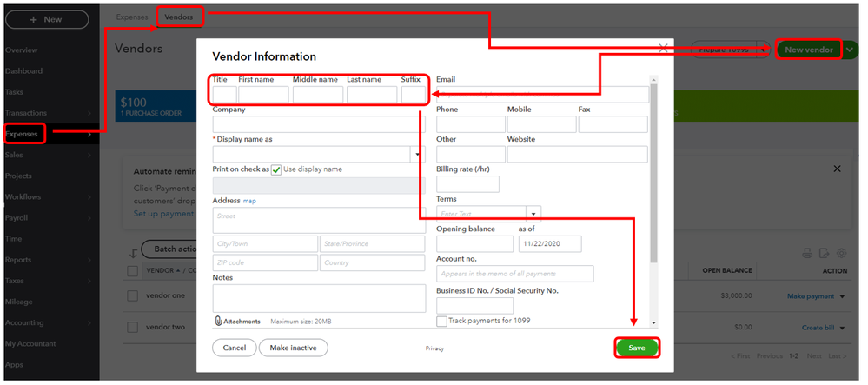This screenshot has width=868, height=385.
Task: Click the Account no. field
Action: click(515, 274)
